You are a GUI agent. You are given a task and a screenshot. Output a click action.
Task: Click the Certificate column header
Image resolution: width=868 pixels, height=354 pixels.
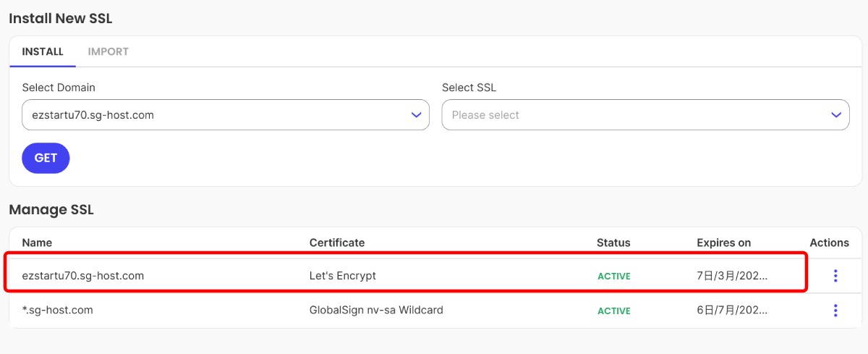pos(337,243)
